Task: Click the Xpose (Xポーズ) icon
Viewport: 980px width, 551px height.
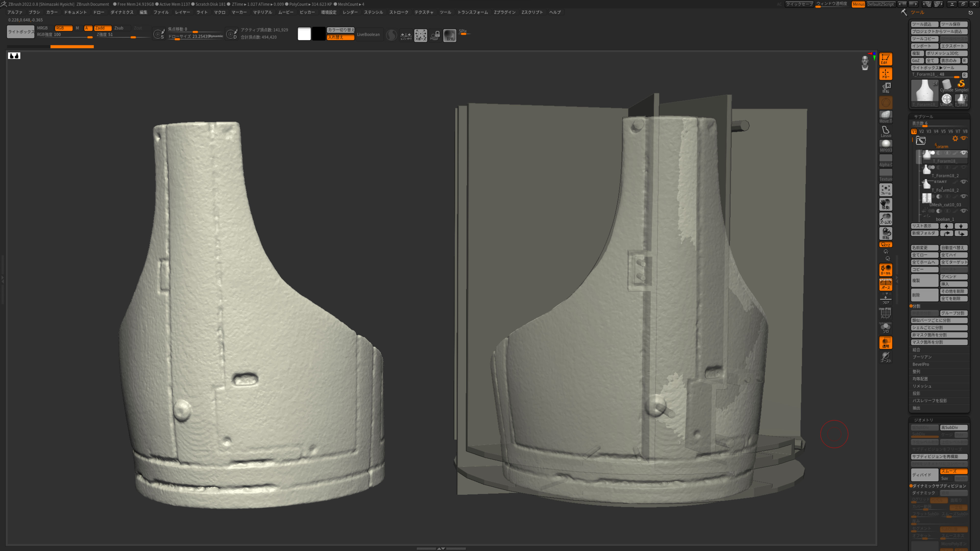Action: click(x=420, y=35)
